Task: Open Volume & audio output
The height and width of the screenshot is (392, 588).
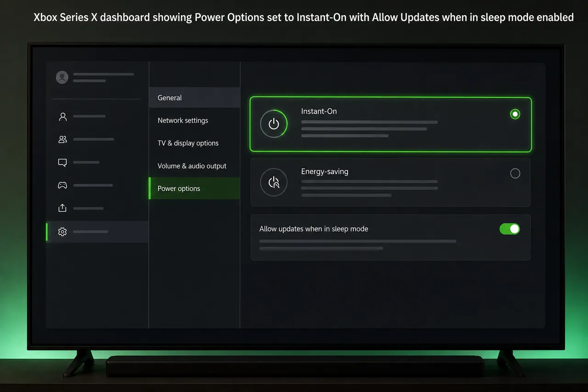Action: point(194,166)
